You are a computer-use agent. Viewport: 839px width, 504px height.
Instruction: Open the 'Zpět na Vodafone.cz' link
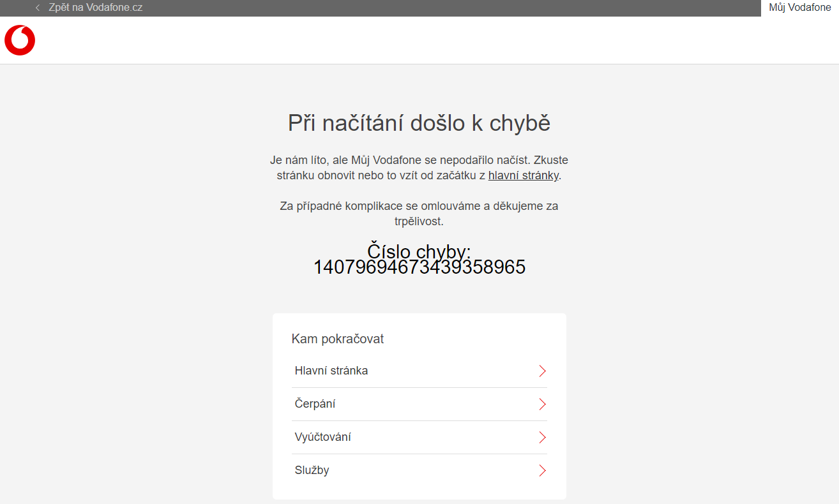(x=95, y=8)
